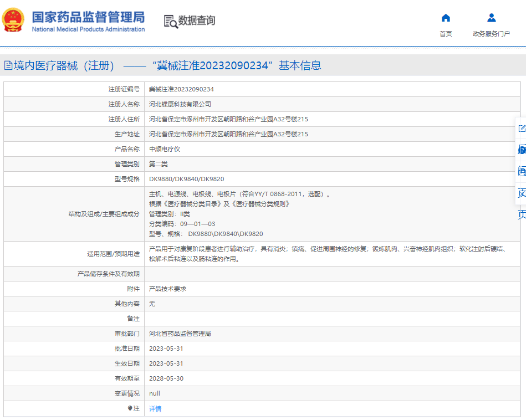Select 河北蝶康科技有限公司 cell

180,104
